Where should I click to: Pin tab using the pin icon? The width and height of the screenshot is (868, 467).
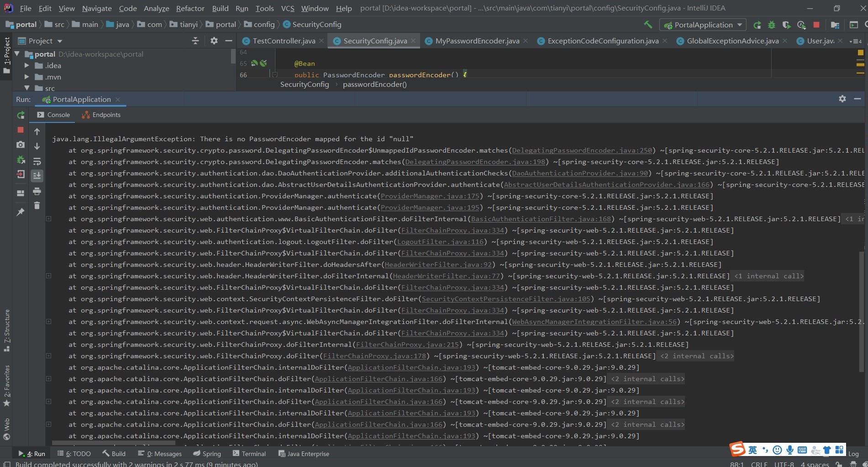click(x=21, y=212)
